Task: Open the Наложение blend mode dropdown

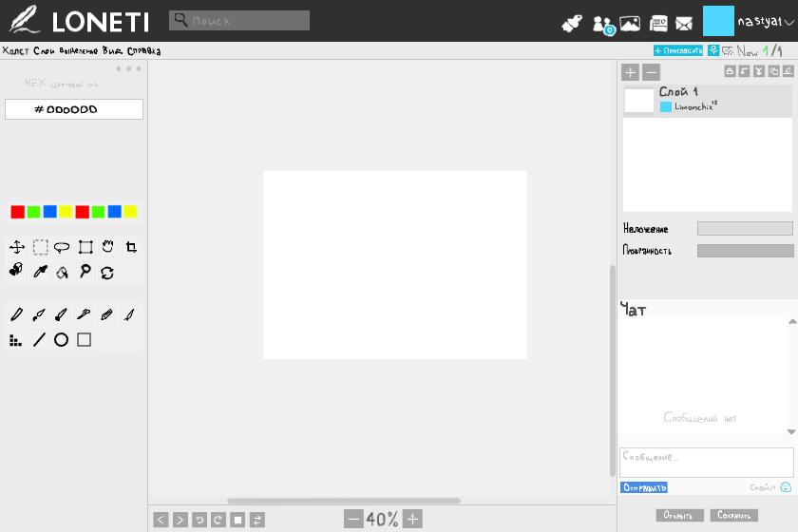Action: [745, 229]
